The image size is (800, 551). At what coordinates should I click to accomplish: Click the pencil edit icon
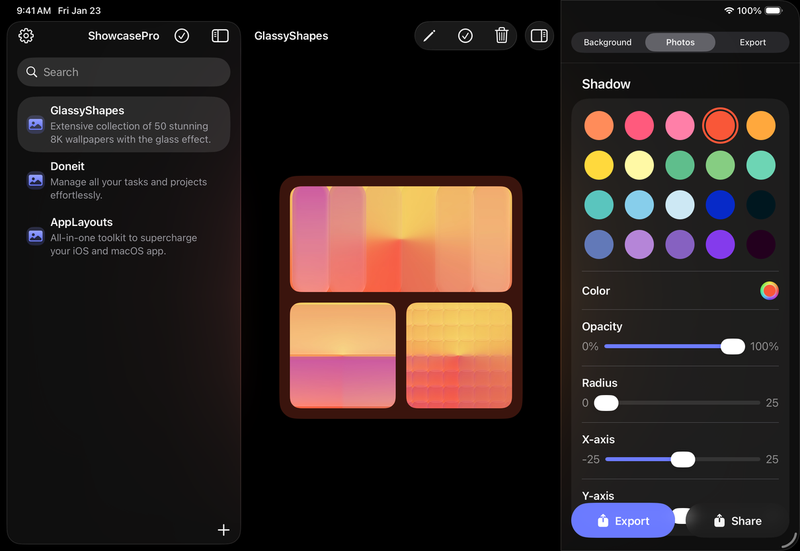(x=429, y=36)
